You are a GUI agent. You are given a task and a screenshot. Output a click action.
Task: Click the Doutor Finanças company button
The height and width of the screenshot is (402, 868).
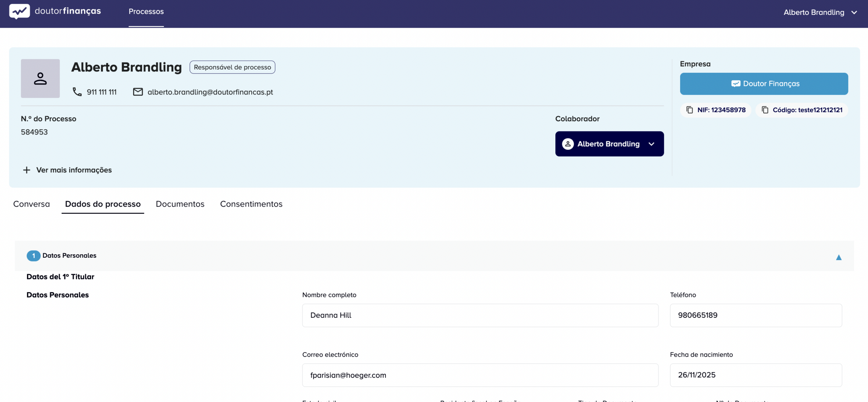coord(764,84)
